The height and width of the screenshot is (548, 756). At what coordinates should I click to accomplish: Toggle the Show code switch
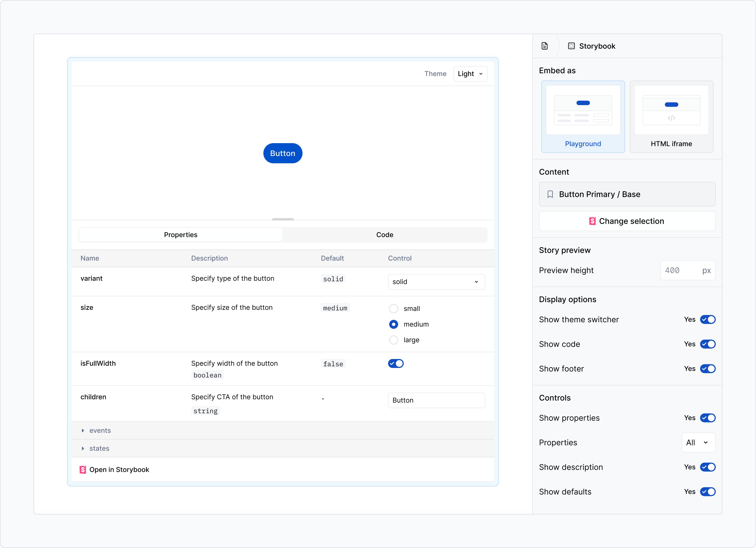708,344
